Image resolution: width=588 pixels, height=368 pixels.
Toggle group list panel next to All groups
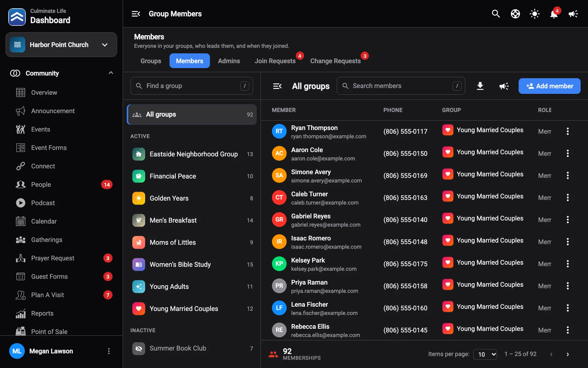coord(277,86)
